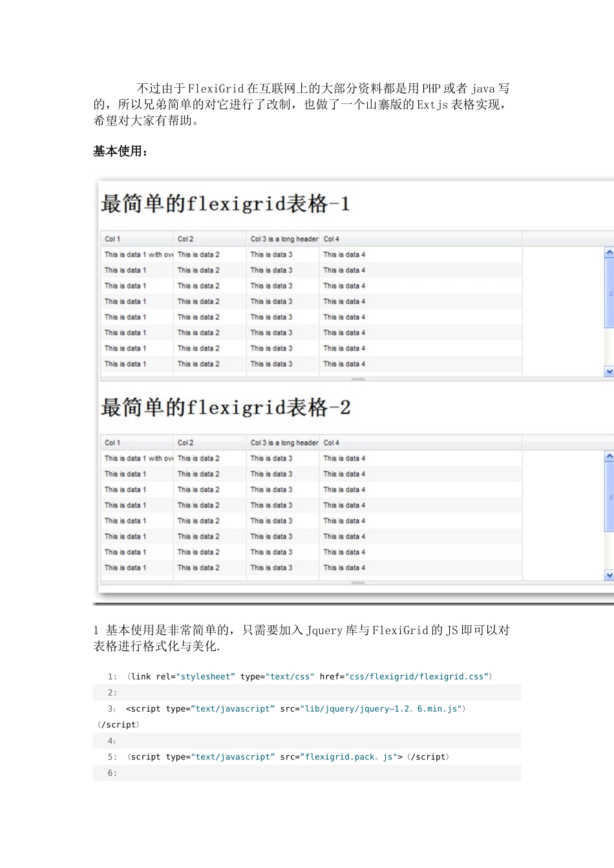Click scroll-down arrow of flexigrid表格-1 table
614x868 pixels.
point(609,371)
